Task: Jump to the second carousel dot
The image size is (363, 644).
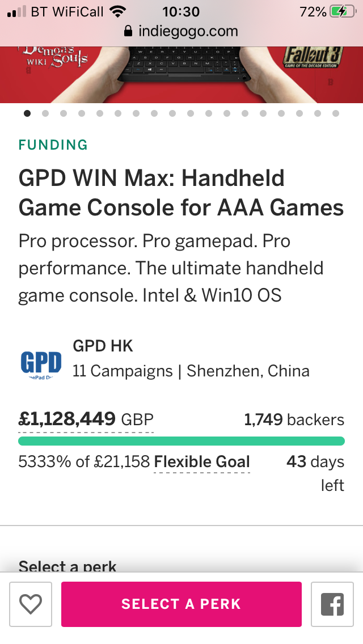Action: 45,113
